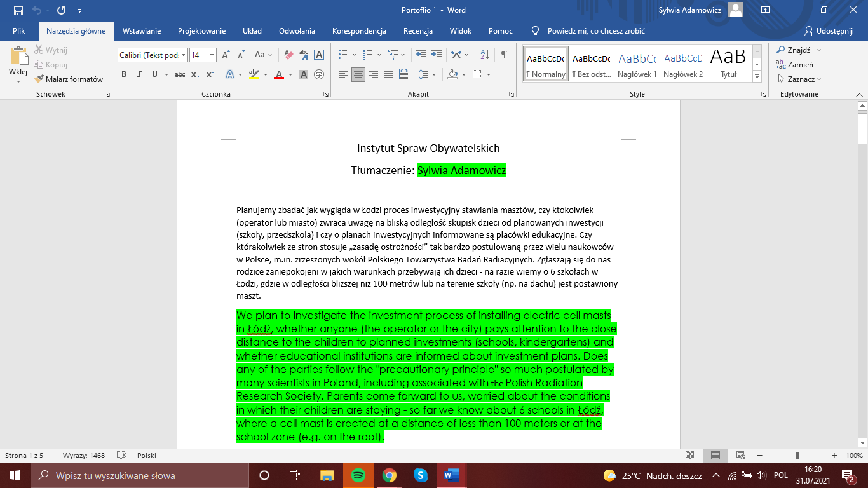
Task: Click the multilevel list button
Action: 393,55
